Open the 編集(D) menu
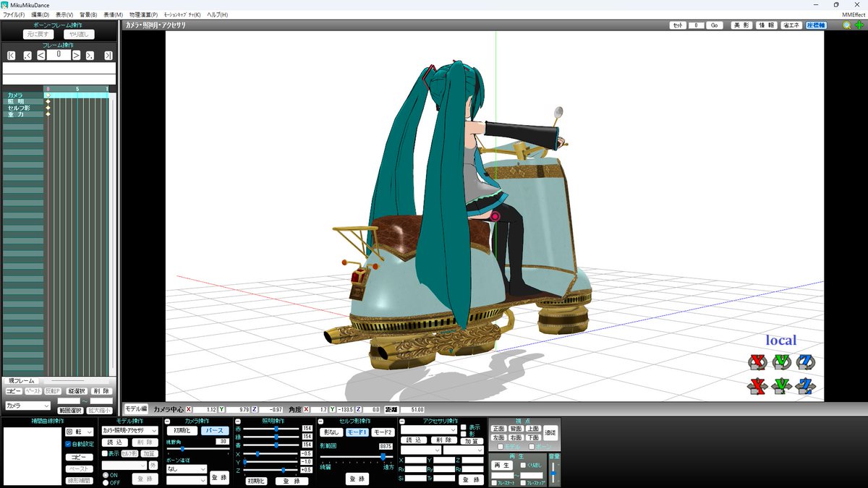 coord(41,14)
